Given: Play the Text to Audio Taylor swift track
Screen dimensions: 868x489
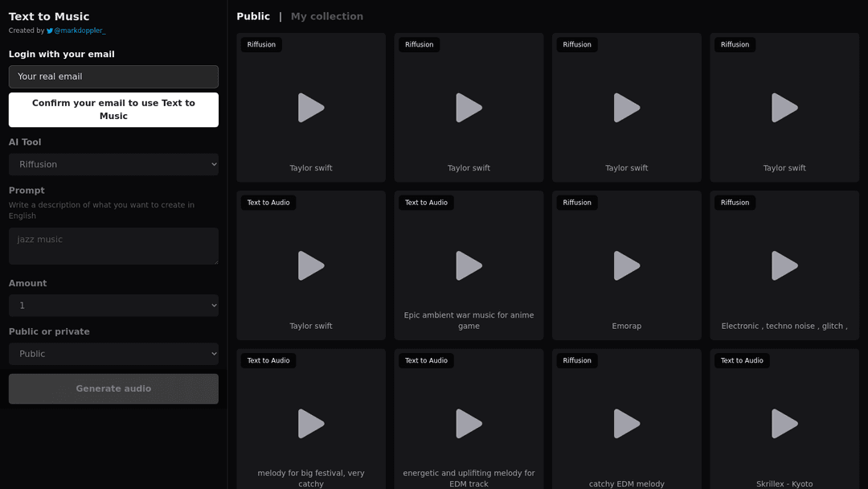Looking at the screenshot, I should point(311,266).
